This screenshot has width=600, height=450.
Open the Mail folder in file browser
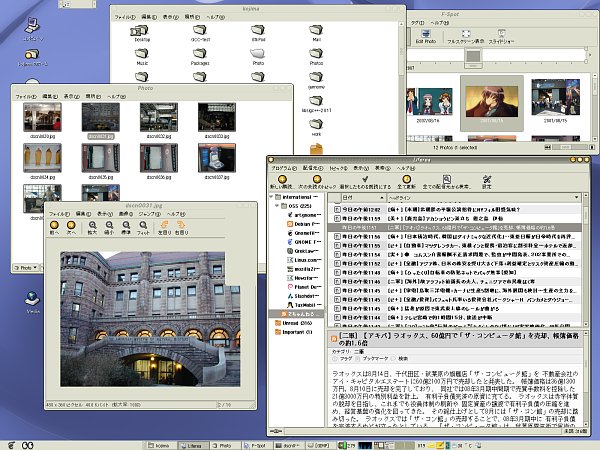point(316,33)
